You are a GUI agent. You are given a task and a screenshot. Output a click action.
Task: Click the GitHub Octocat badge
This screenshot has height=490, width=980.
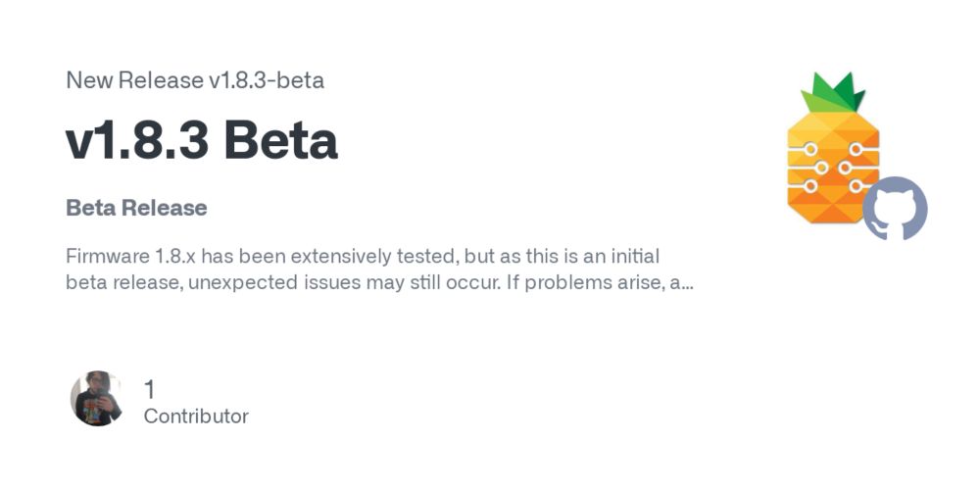pyautogui.click(x=895, y=208)
